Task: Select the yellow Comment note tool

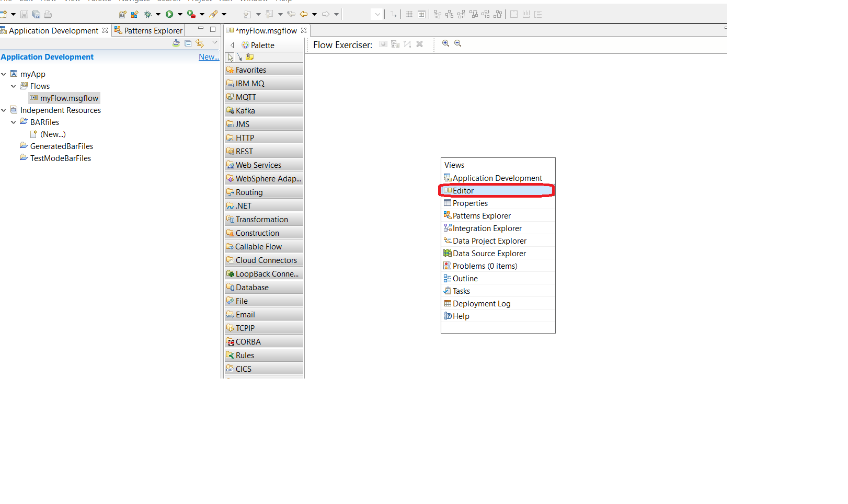Action: [249, 57]
